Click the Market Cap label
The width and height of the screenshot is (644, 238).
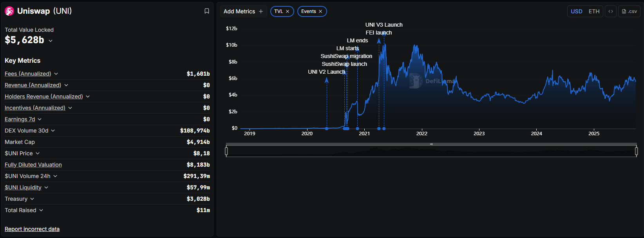pyautogui.click(x=20, y=142)
